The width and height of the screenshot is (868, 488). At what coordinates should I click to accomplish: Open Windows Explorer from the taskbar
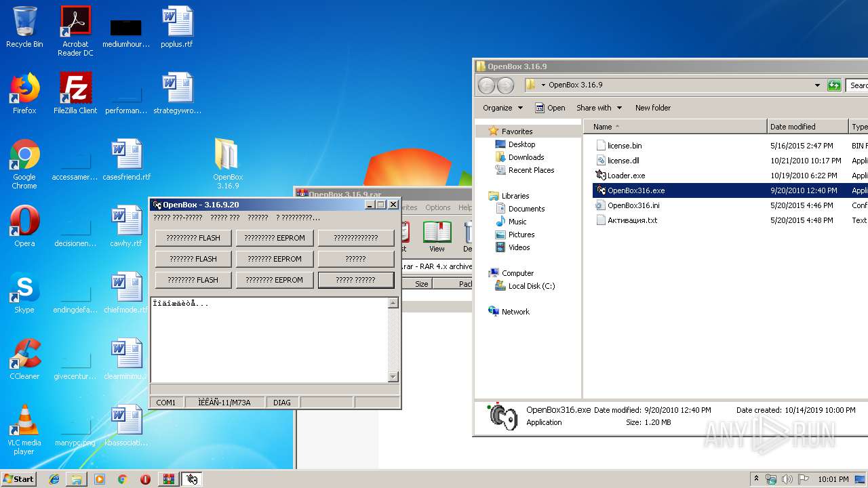pyautogui.click(x=77, y=479)
